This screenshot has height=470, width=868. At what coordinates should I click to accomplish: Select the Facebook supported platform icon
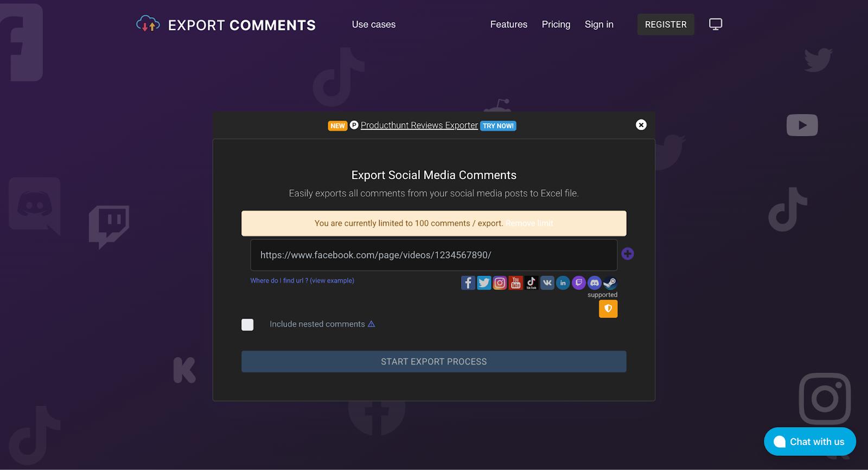tap(468, 283)
